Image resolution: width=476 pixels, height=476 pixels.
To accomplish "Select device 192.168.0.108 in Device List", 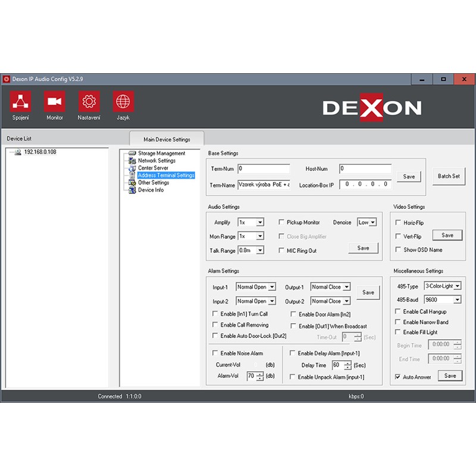I will pyautogui.click(x=40, y=152).
